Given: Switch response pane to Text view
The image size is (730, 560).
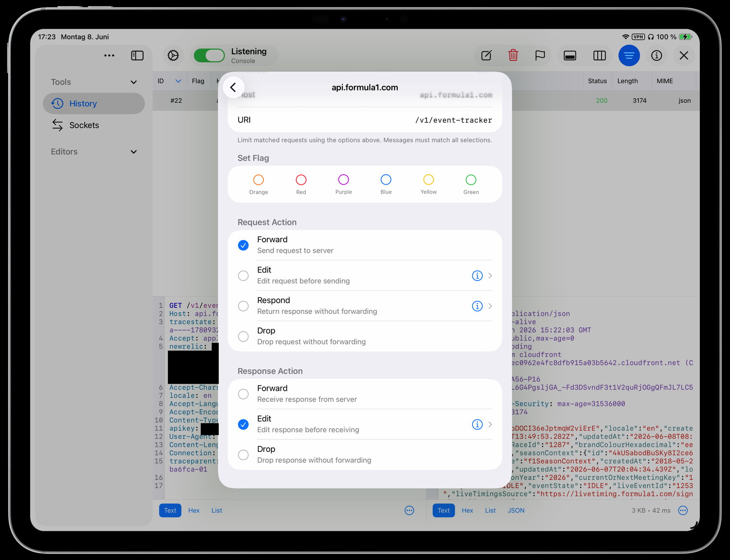Looking at the screenshot, I should (x=443, y=511).
